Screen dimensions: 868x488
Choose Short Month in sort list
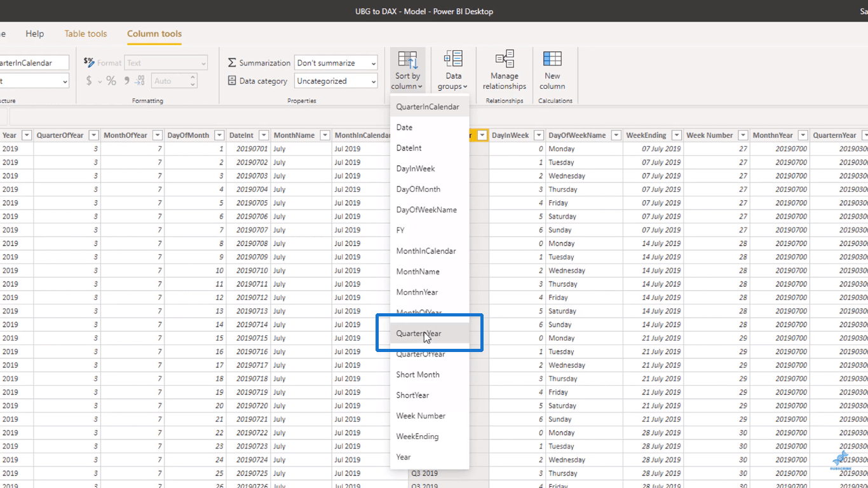point(430,374)
